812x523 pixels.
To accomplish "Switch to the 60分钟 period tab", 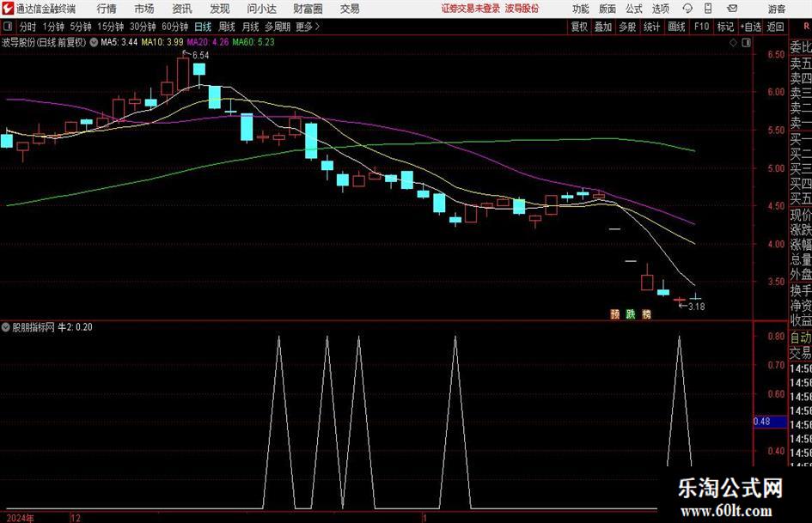I will pyautogui.click(x=175, y=27).
